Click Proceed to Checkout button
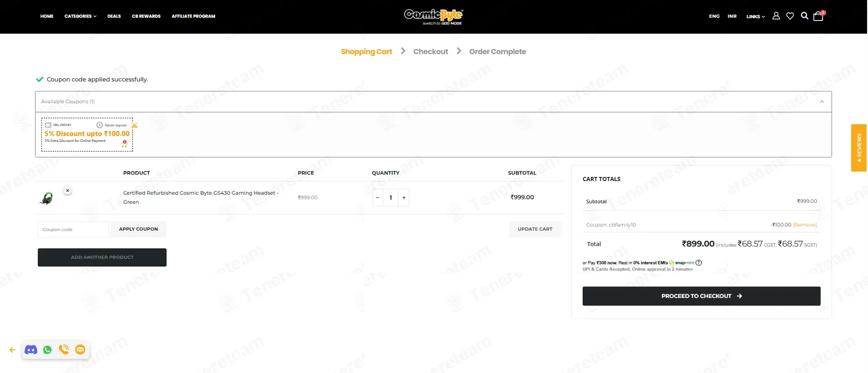Viewport: 868px width, 373px height. (x=701, y=296)
